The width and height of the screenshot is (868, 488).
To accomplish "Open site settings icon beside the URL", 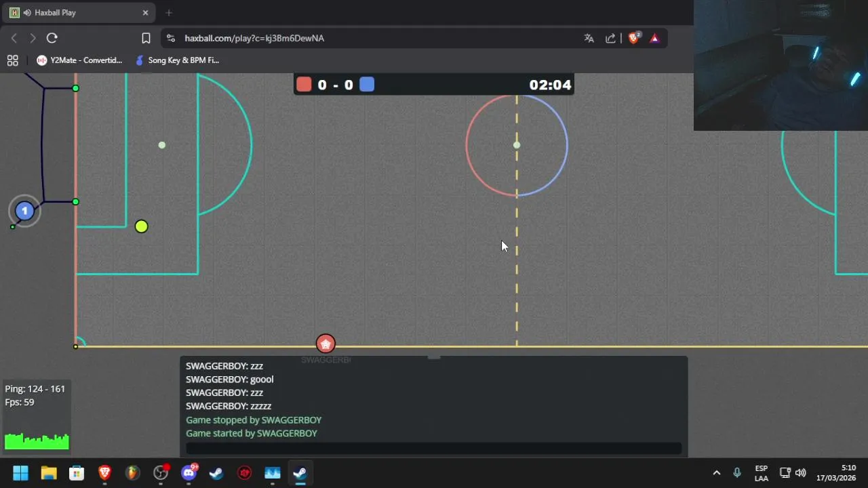I will point(170,38).
